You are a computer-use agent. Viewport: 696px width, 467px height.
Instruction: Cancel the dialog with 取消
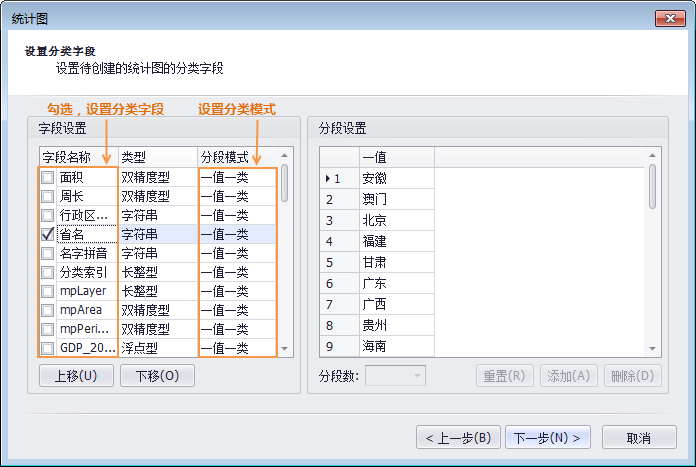point(639,438)
